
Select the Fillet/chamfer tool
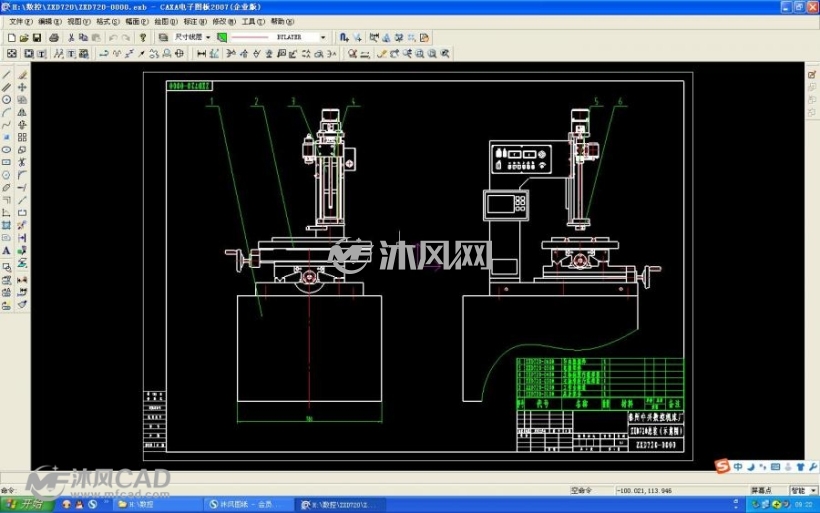pos(22,175)
